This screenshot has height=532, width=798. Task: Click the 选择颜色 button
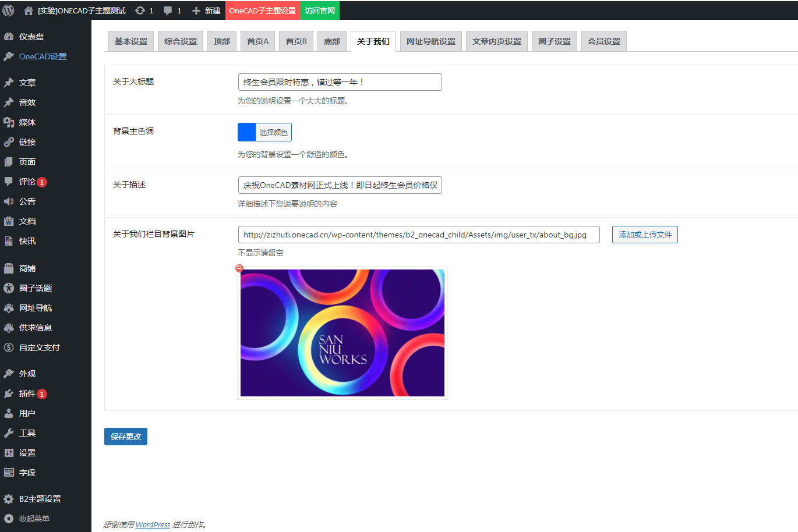(x=274, y=132)
